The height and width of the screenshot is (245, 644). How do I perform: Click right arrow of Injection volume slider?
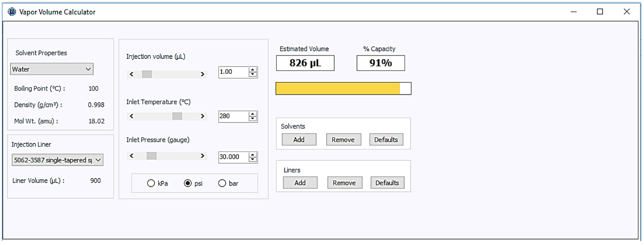pyautogui.click(x=202, y=74)
